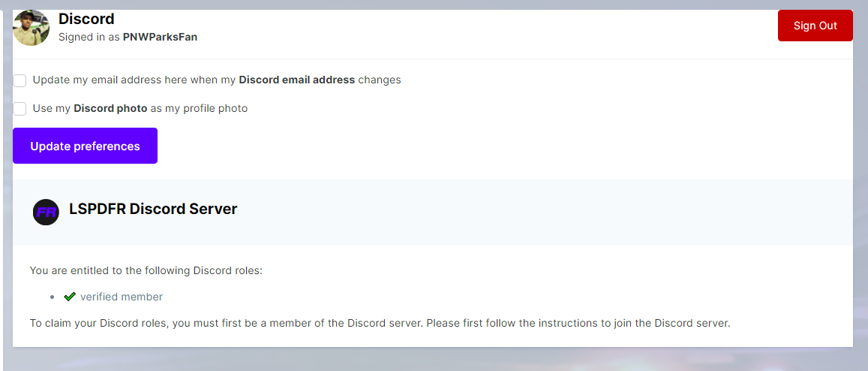
Task: Click 'as my profile photo' label text
Action: tap(199, 108)
